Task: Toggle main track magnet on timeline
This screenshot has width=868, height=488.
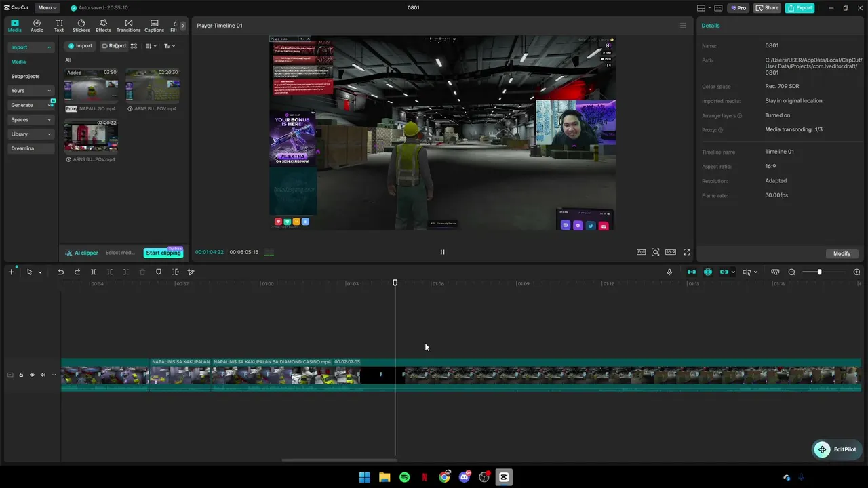Action: tap(692, 272)
